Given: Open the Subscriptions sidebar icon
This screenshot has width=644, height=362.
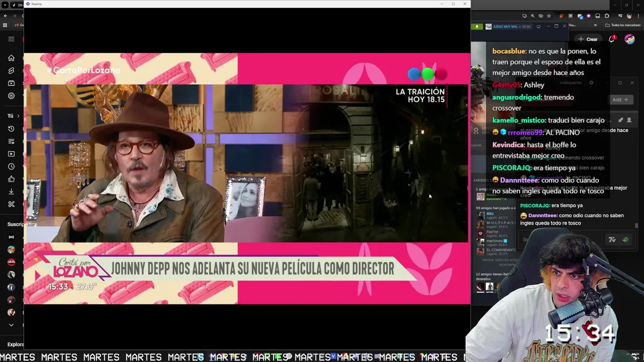Looking at the screenshot, I should [x=11, y=83].
